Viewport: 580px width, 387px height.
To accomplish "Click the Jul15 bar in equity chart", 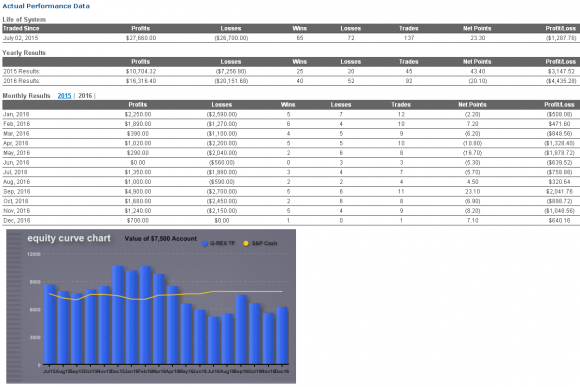I will (x=50, y=324).
